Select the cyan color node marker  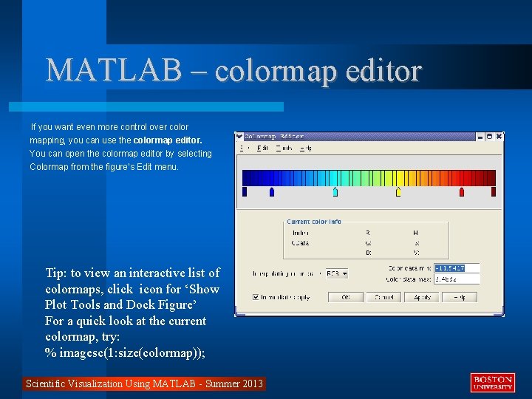335,191
